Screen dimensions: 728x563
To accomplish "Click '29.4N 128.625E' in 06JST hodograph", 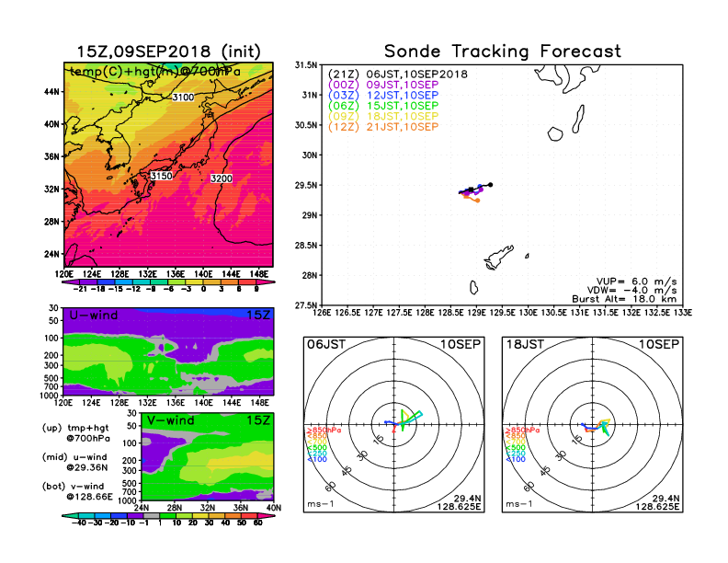I will click(459, 502).
